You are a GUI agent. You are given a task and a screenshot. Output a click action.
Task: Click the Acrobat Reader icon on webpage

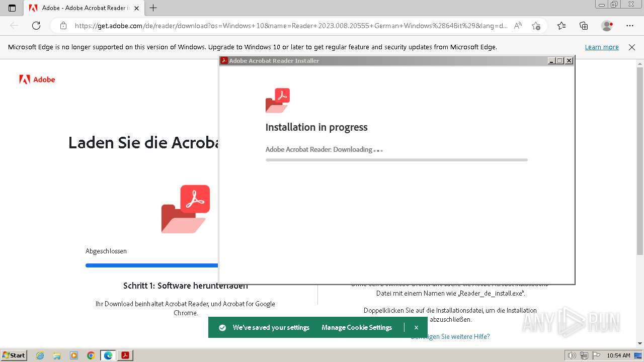(x=186, y=209)
